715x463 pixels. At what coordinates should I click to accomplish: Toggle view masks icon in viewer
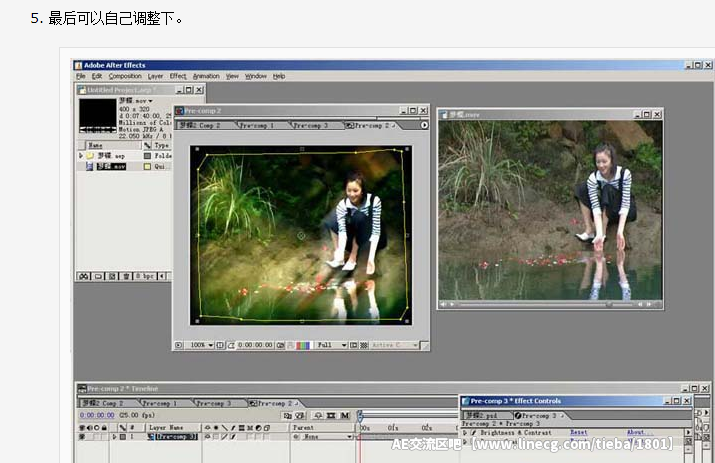231,345
